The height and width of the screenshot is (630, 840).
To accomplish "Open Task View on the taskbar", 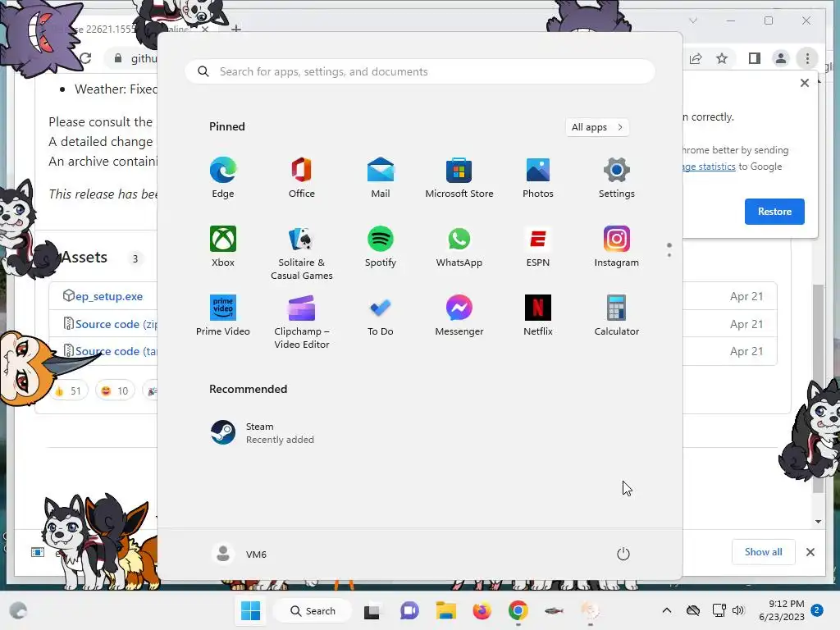I will click(372, 610).
